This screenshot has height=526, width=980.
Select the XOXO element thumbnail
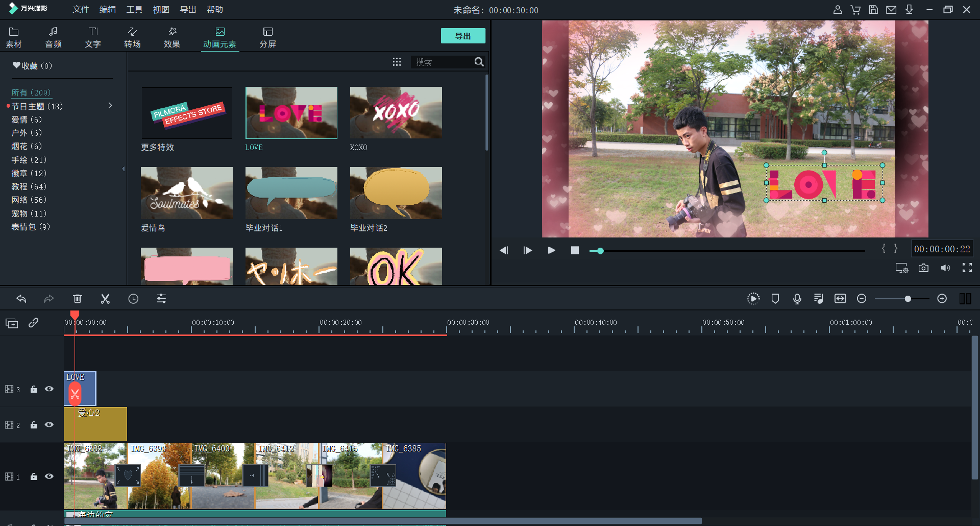pos(396,113)
